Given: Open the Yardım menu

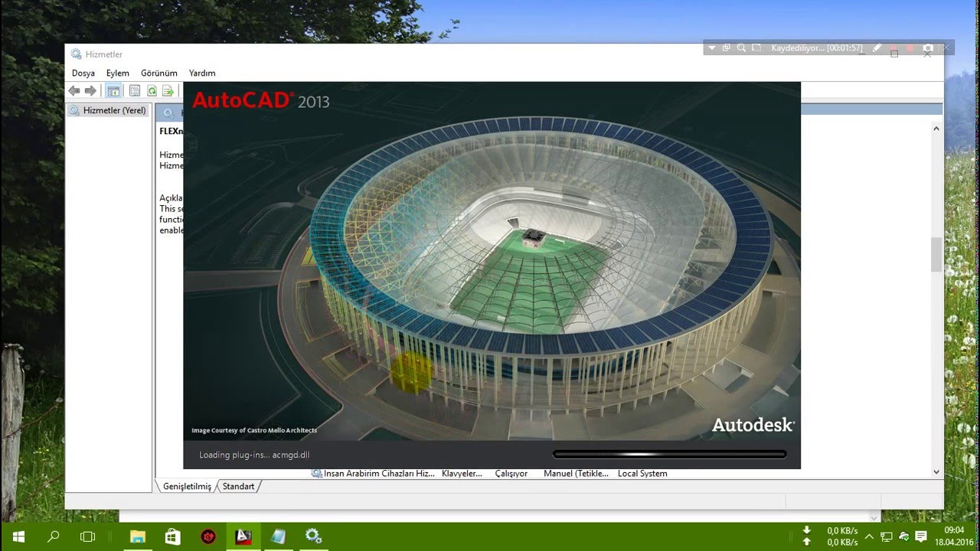Looking at the screenshot, I should click(x=202, y=73).
